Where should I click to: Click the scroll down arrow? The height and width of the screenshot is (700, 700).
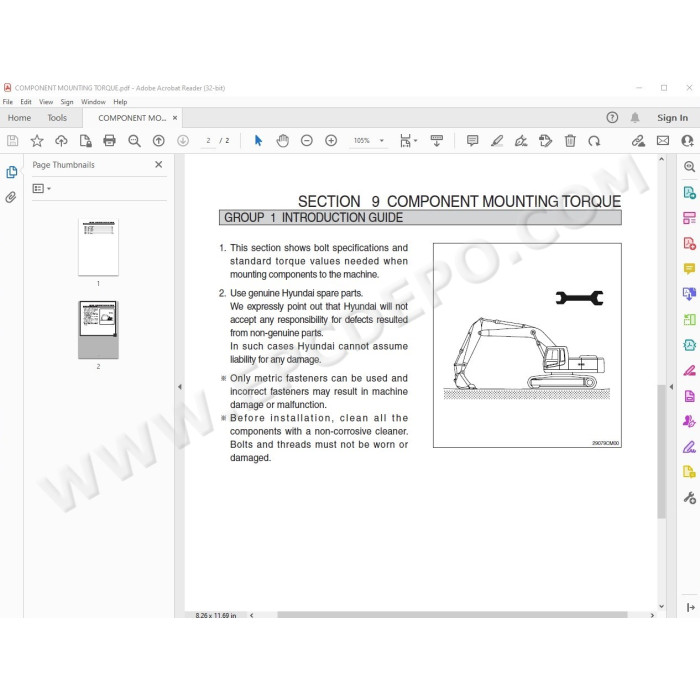[662, 606]
